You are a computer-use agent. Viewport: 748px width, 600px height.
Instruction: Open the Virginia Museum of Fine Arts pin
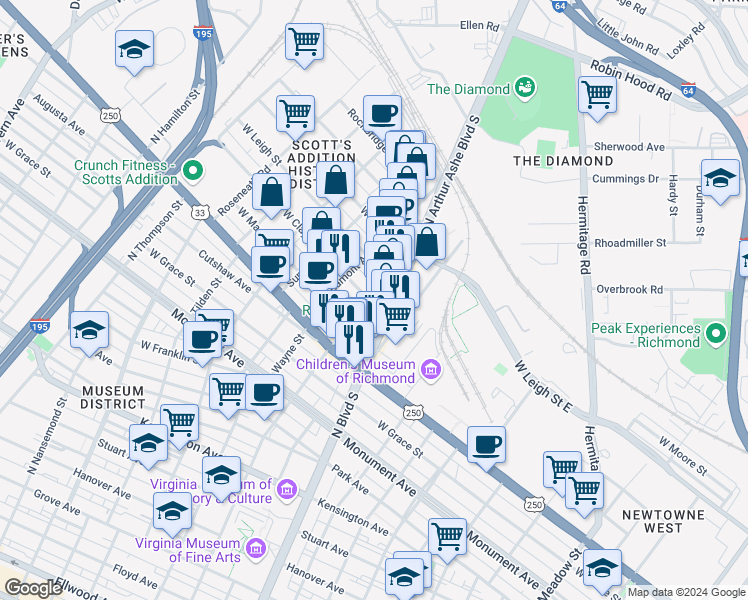(256, 549)
